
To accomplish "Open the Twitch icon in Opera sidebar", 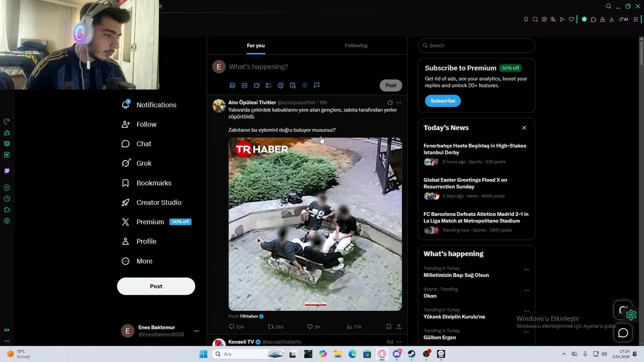I will pos(7,171).
